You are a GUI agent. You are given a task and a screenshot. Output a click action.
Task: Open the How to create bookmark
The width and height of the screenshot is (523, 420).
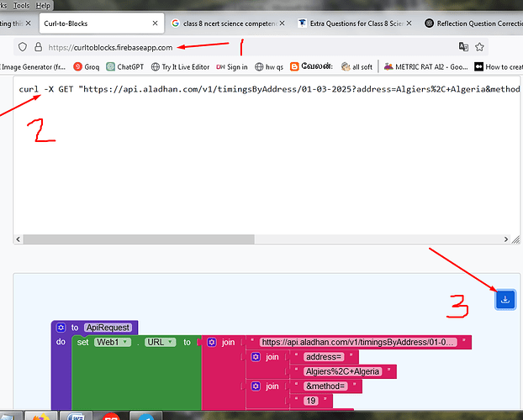click(x=499, y=67)
